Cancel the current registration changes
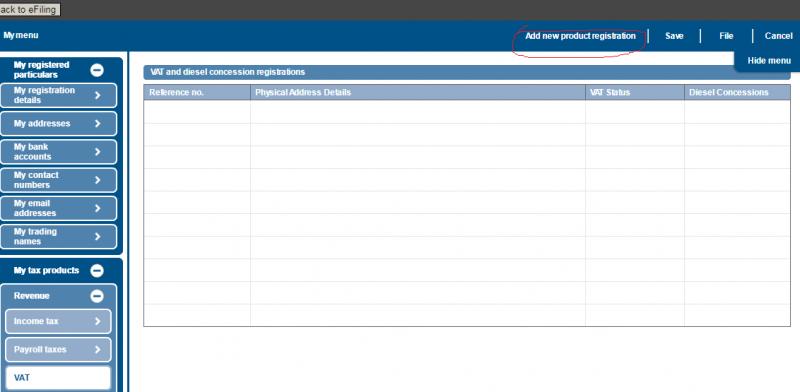The image size is (800, 392). pyautogui.click(x=779, y=36)
